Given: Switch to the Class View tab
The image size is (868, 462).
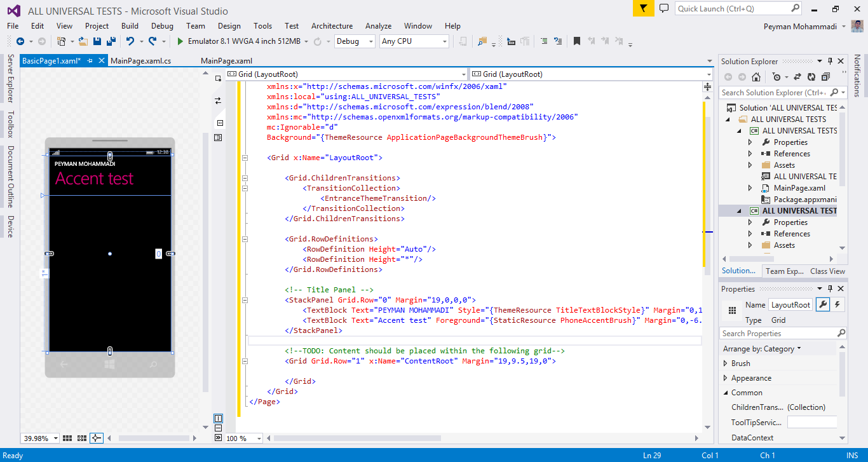Looking at the screenshot, I should click(x=827, y=271).
